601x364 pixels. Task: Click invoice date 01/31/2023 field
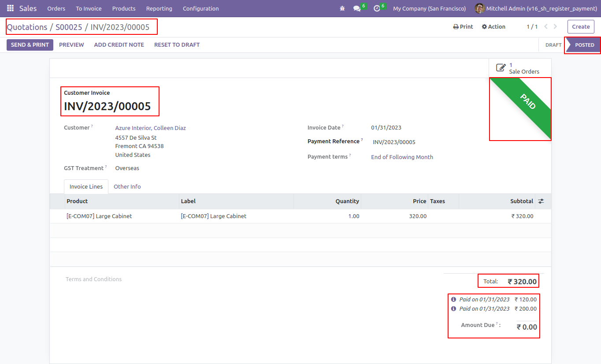point(386,128)
